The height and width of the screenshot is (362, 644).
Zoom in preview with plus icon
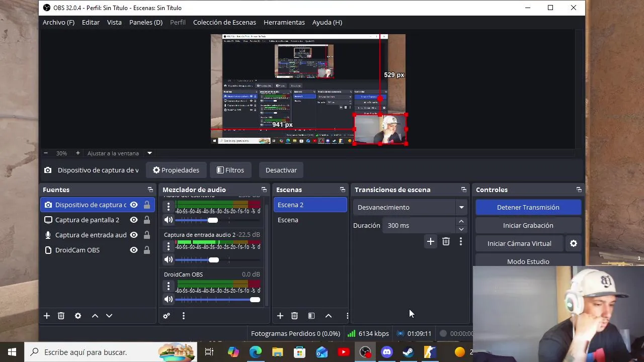(78, 153)
